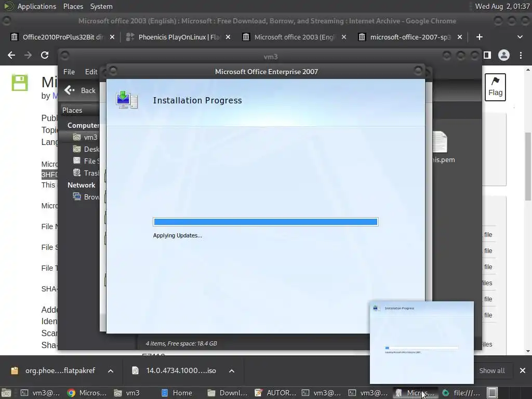The width and height of the screenshot is (532, 399).
Task: Open the Places menu in top panel
Action: [x=73, y=6]
